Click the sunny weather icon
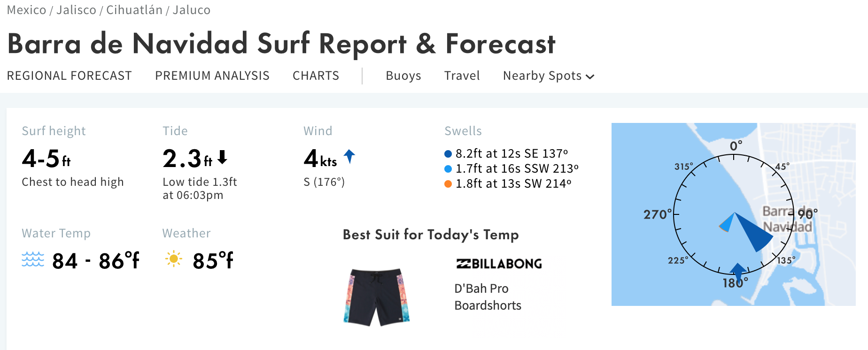 [x=174, y=259]
